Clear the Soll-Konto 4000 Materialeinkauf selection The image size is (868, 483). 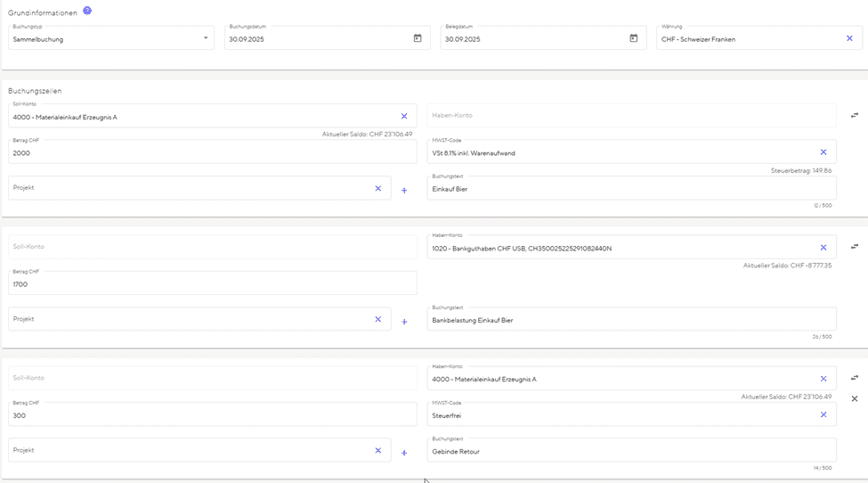click(x=404, y=116)
